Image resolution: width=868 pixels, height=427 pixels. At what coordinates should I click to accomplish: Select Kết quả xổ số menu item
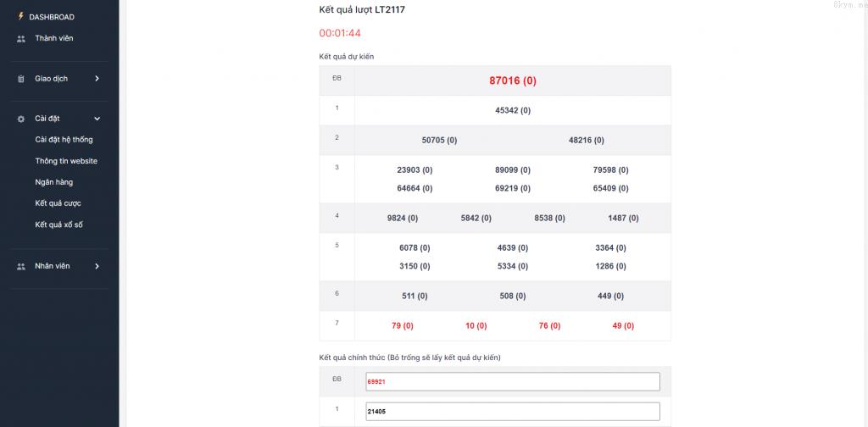[x=58, y=225]
